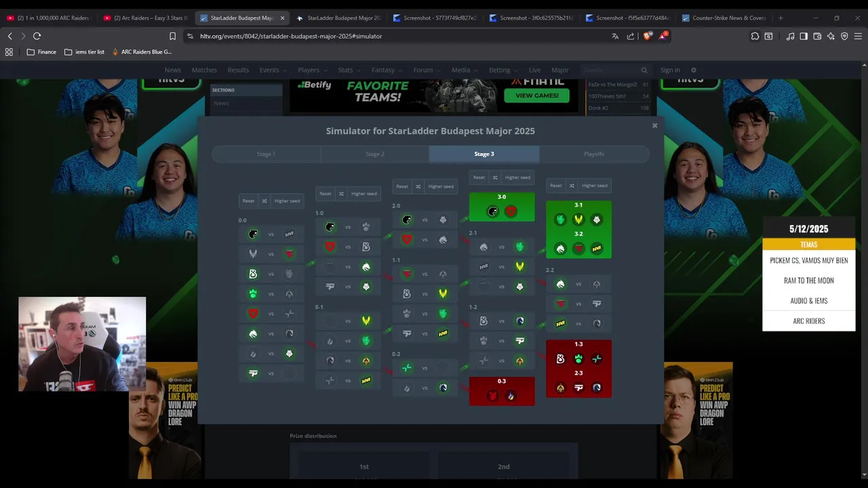
Task: Pick the white wolf logo in seventh 0-0 match
Action: pyautogui.click(x=290, y=354)
